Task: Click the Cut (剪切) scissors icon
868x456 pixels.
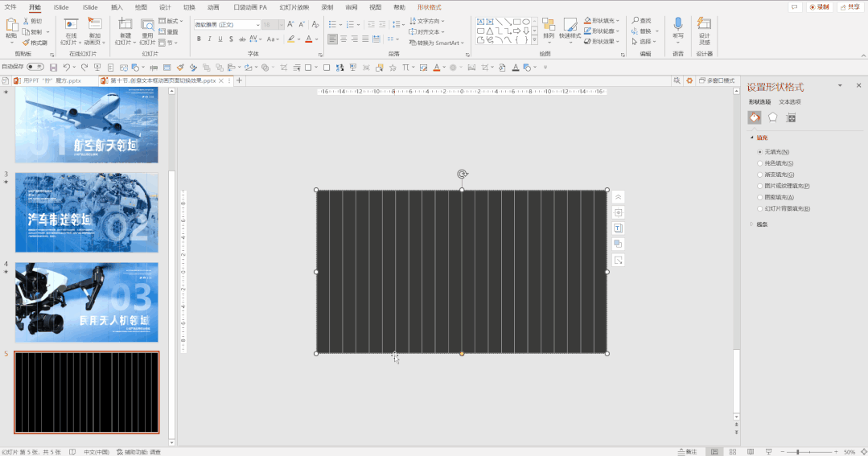Action: pos(26,21)
